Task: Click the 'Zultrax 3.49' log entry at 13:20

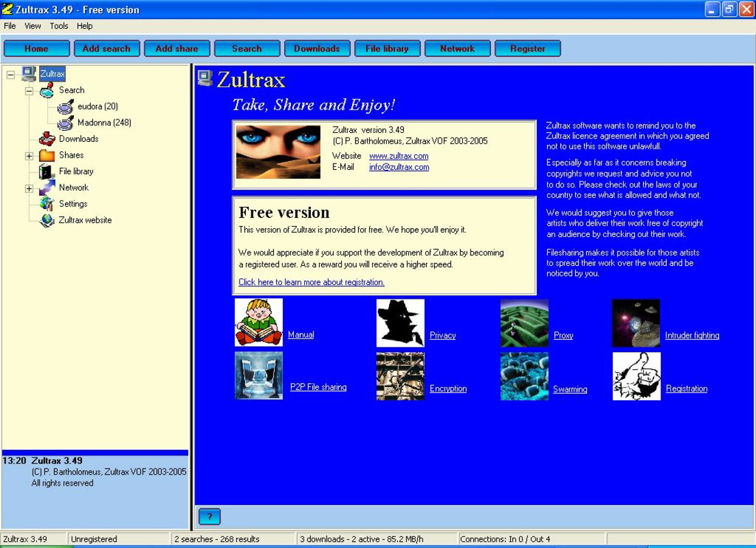Action: pos(57,461)
